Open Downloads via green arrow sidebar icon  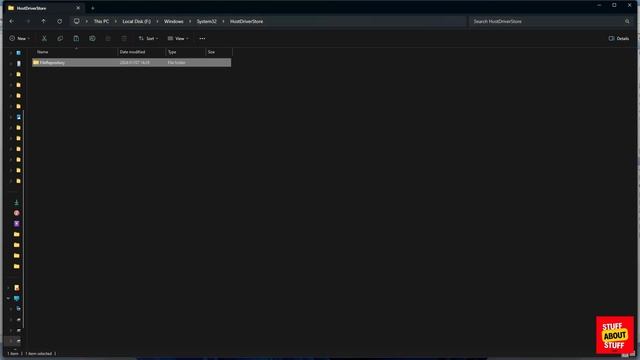tap(16, 202)
